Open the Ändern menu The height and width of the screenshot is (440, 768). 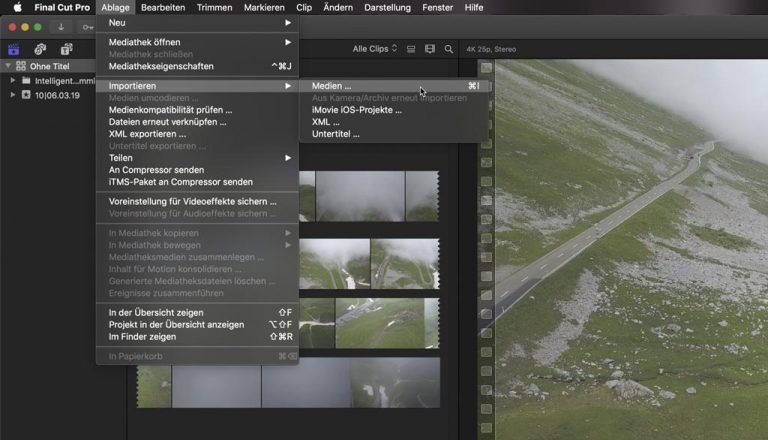(338, 7)
